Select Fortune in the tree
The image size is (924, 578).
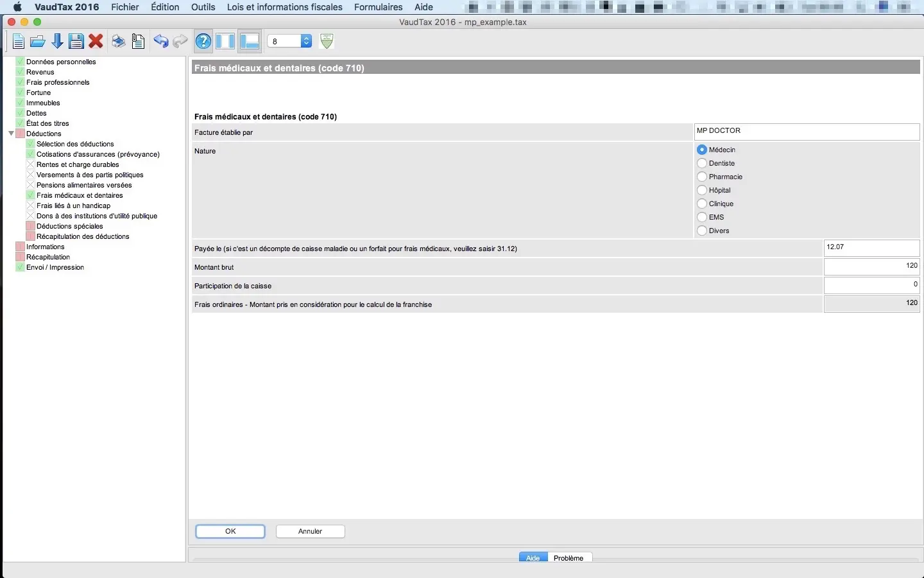[38, 92]
